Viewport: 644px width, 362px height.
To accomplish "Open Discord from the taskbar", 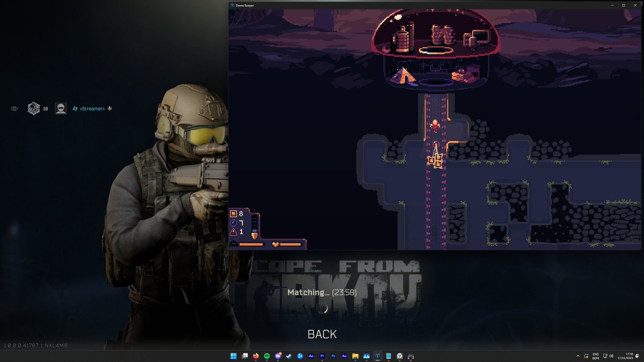I will click(278, 356).
